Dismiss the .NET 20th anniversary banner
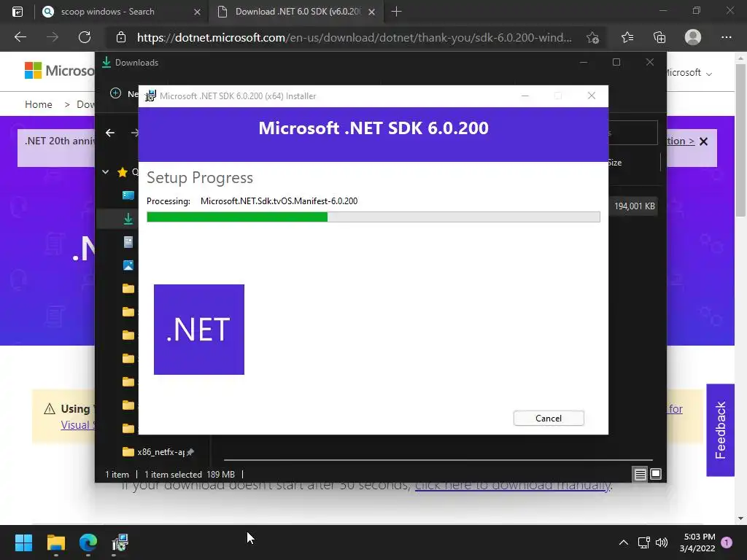 (704, 141)
